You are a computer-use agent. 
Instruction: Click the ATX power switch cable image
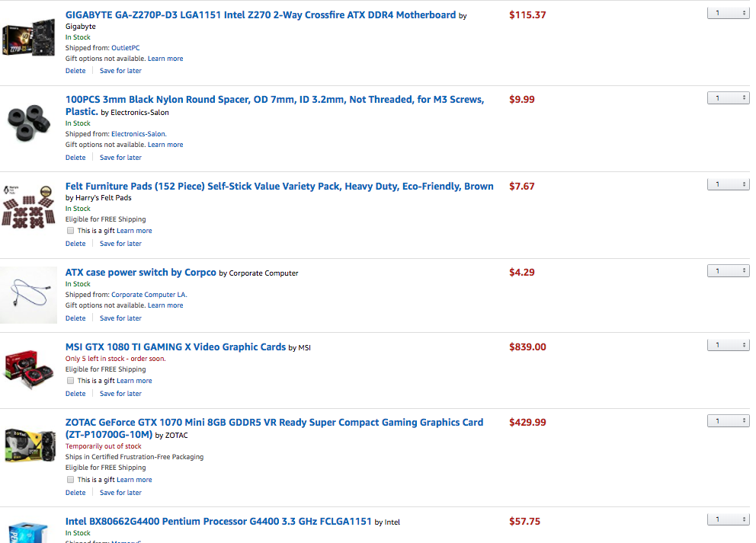[28, 292]
